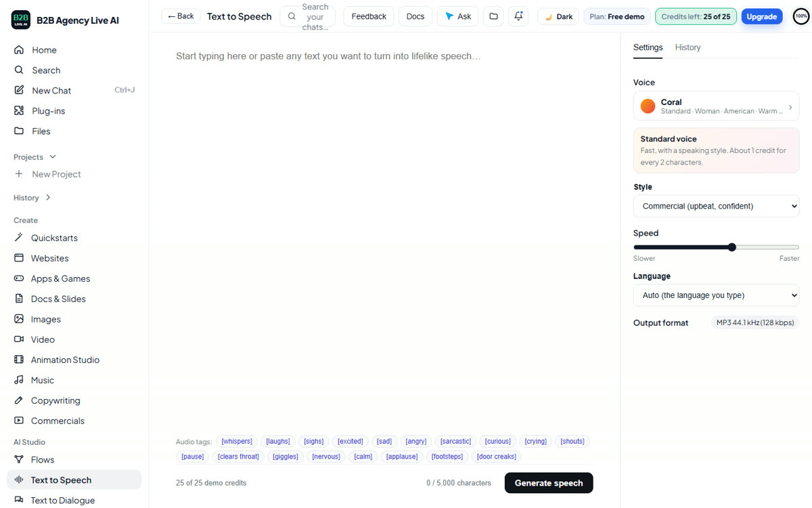This screenshot has width=812, height=508.
Task: Click the Ask button
Action: pyautogui.click(x=458, y=16)
